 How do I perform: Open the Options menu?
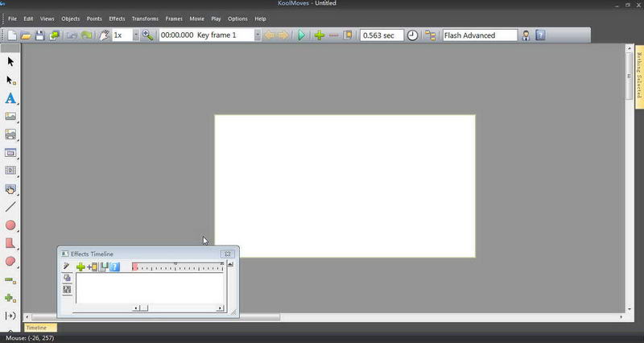237,19
